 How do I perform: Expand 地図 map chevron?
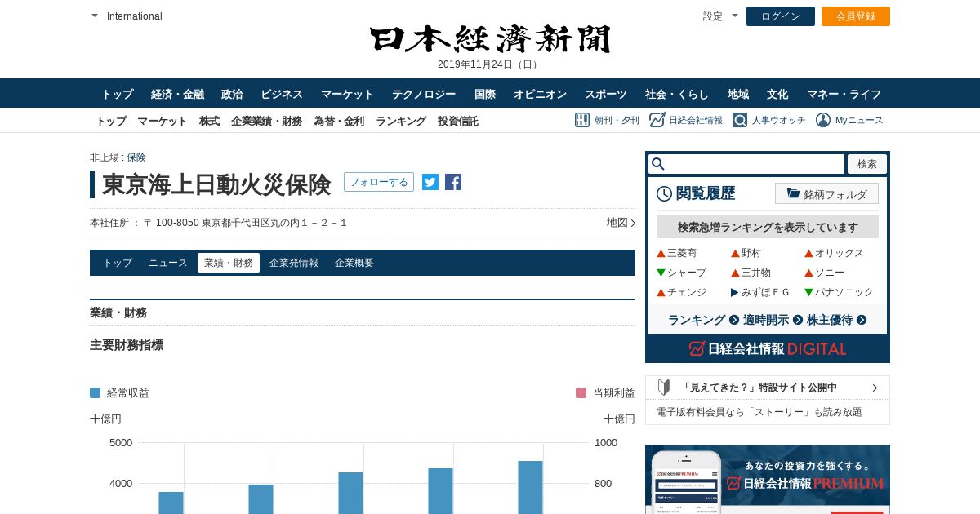(x=633, y=223)
